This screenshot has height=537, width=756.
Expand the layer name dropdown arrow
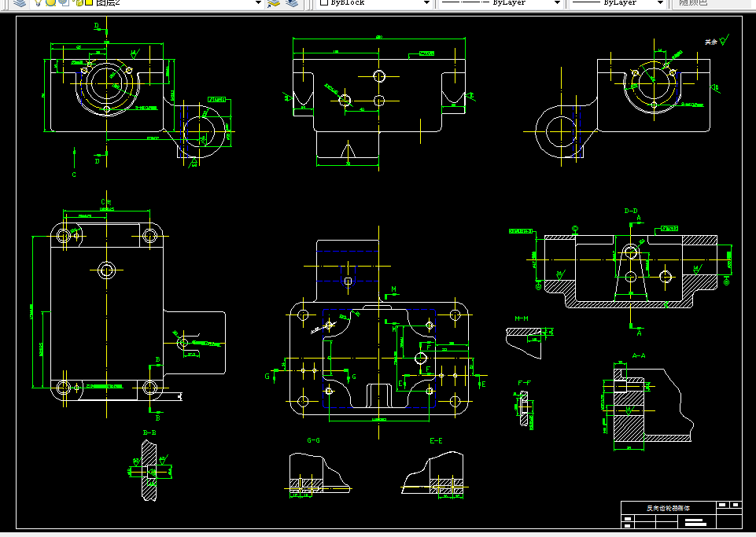click(x=258, y=3)
